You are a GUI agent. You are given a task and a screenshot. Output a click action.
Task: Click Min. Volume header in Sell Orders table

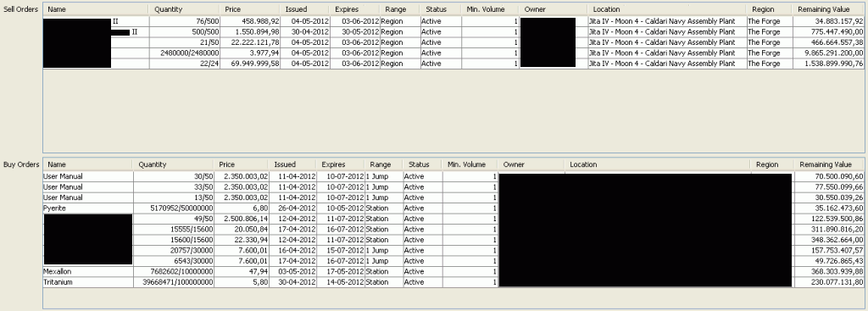pos(491,9)
